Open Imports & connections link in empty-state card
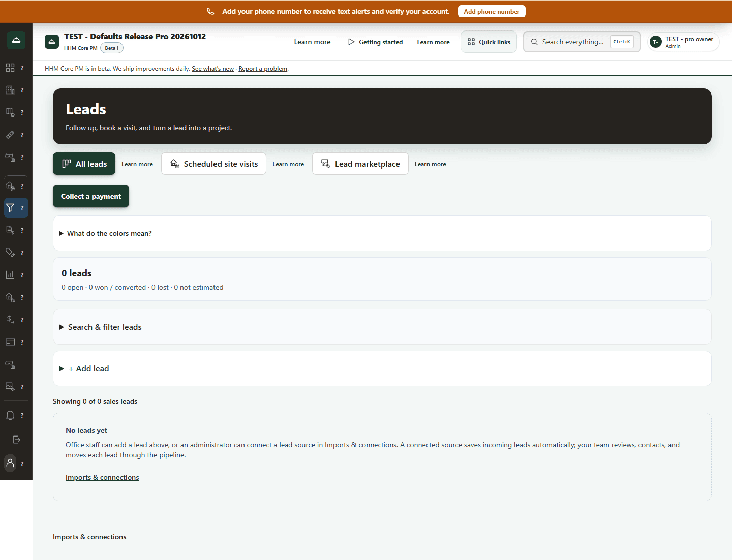This screenshot has width=732, height=560. pyautogui.click(x=102, y=477)
